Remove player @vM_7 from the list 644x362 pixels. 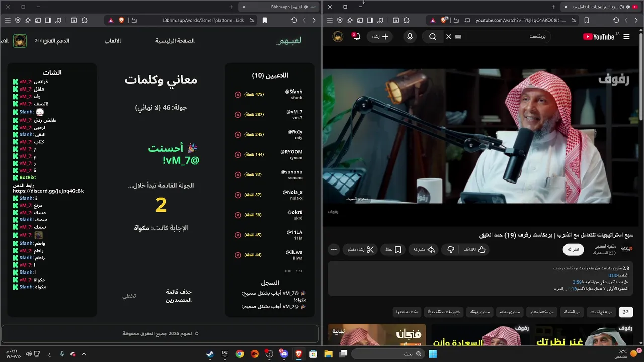[x=238, y=115]
